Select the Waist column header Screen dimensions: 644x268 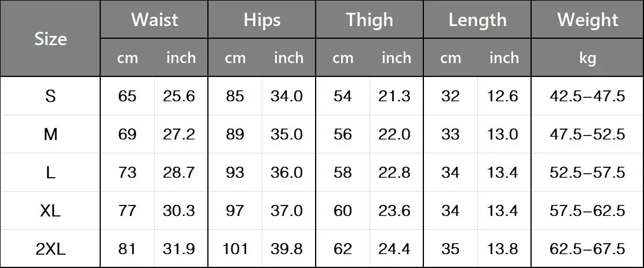154,20
